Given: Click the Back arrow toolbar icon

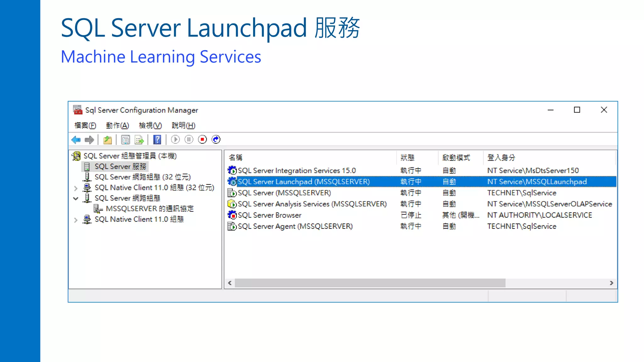Looking at the screenshot, I should click(76, 140).
